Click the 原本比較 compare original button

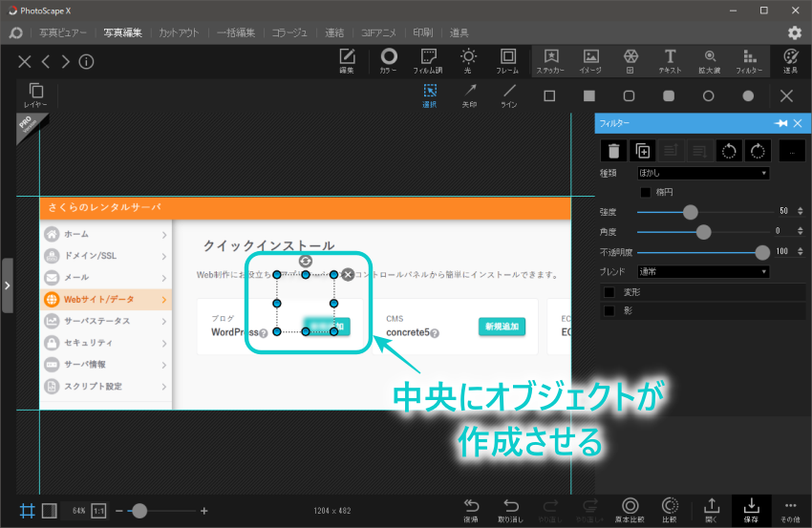pos(630,511)
